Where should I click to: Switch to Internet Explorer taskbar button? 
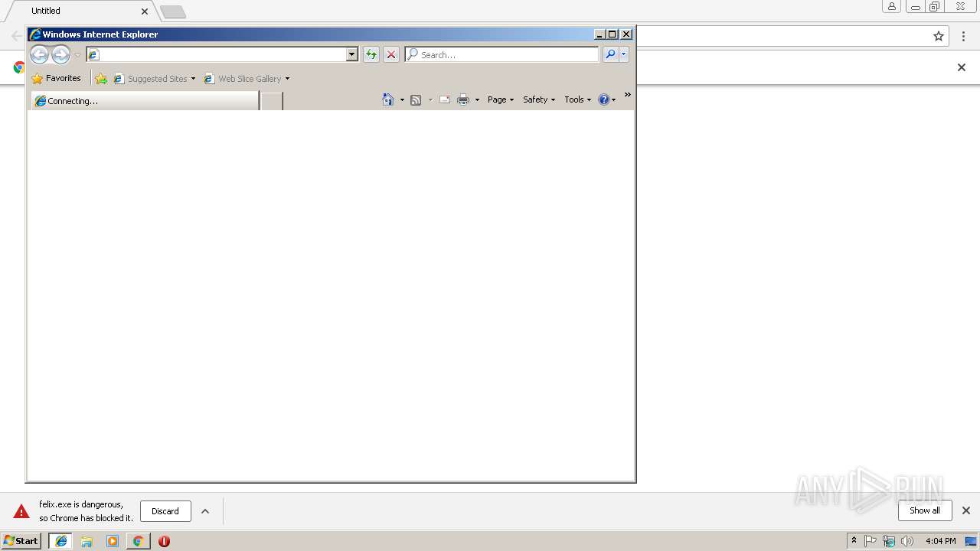point(61,541)
